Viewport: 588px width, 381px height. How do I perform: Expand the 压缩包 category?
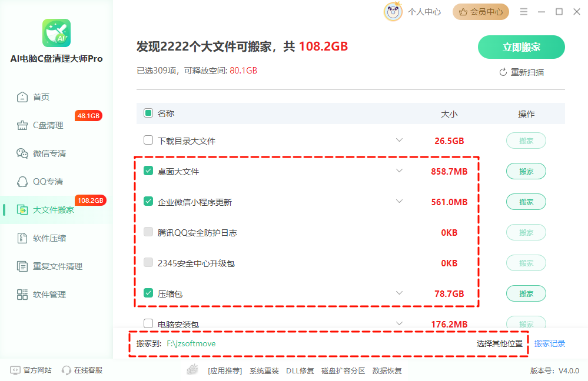400,293
